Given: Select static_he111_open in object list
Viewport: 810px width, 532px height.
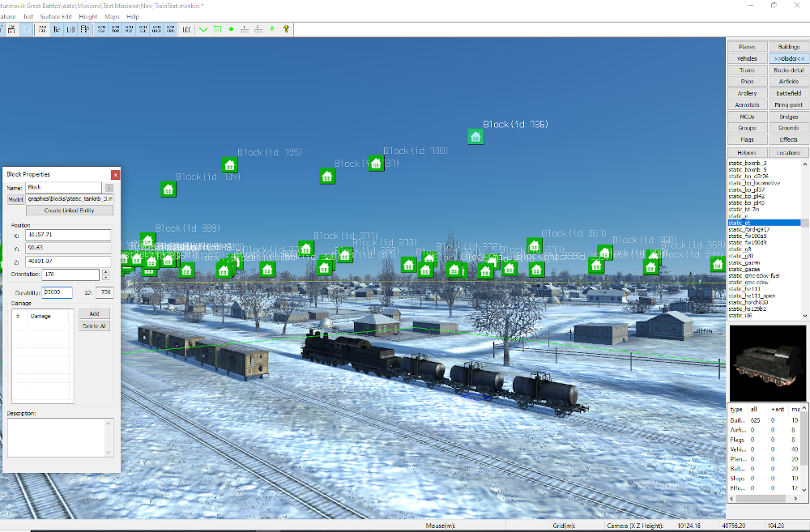Looking at the screenshot, I should [752, 296].
